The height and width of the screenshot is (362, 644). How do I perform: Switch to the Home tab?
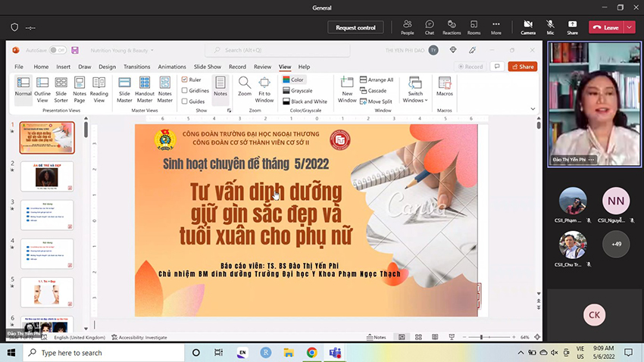click(41, 67)
